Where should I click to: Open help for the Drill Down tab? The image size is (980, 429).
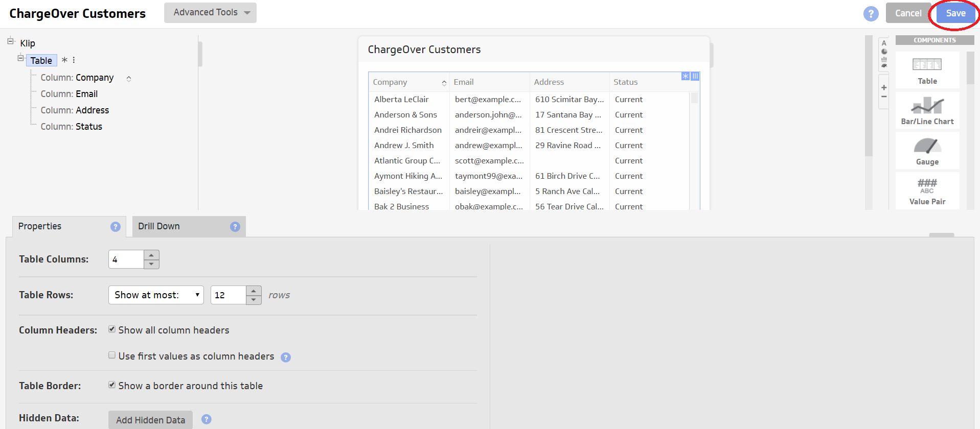click(235, 227)
